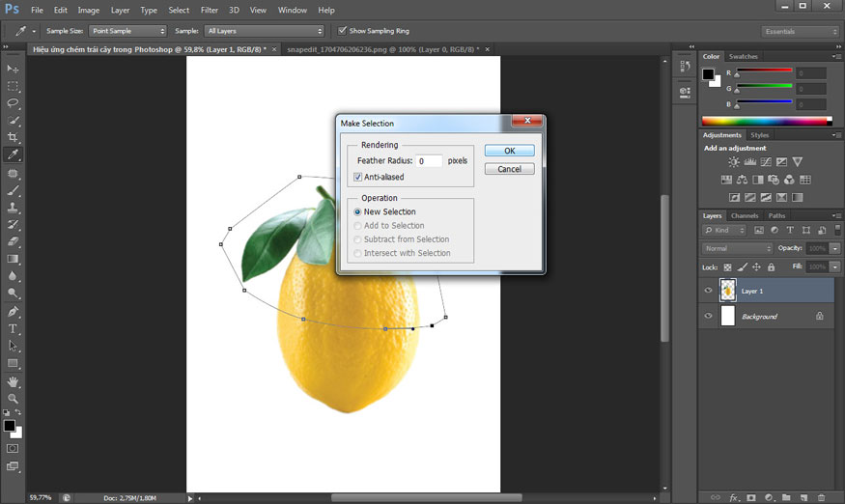
Task: Open the Image menu
Action: 89,10
